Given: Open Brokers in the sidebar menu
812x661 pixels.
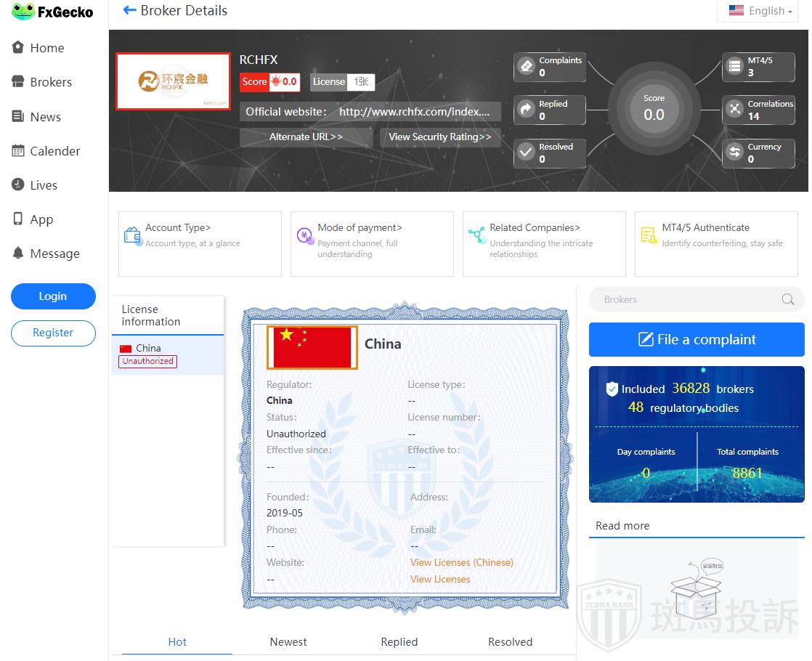Looking at the screenshot, I should click(50, 82).
